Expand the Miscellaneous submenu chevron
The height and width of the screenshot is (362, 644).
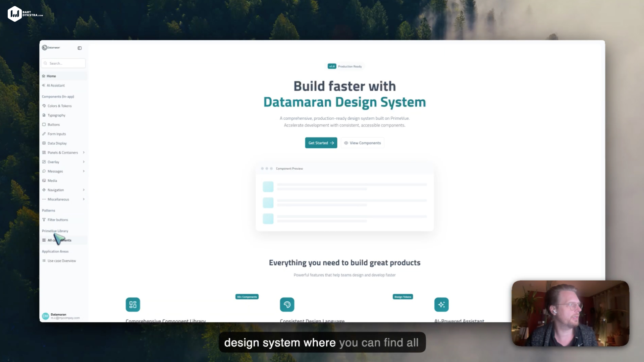tap(84, 199)
